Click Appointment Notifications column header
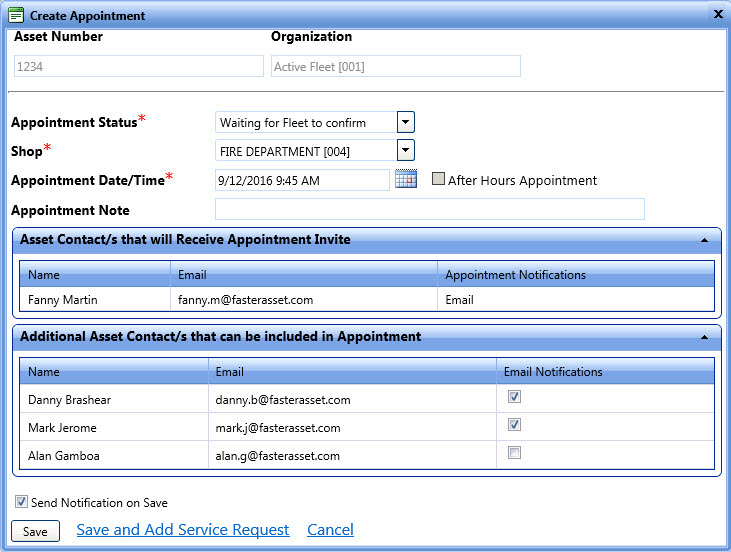 (576, 274)
